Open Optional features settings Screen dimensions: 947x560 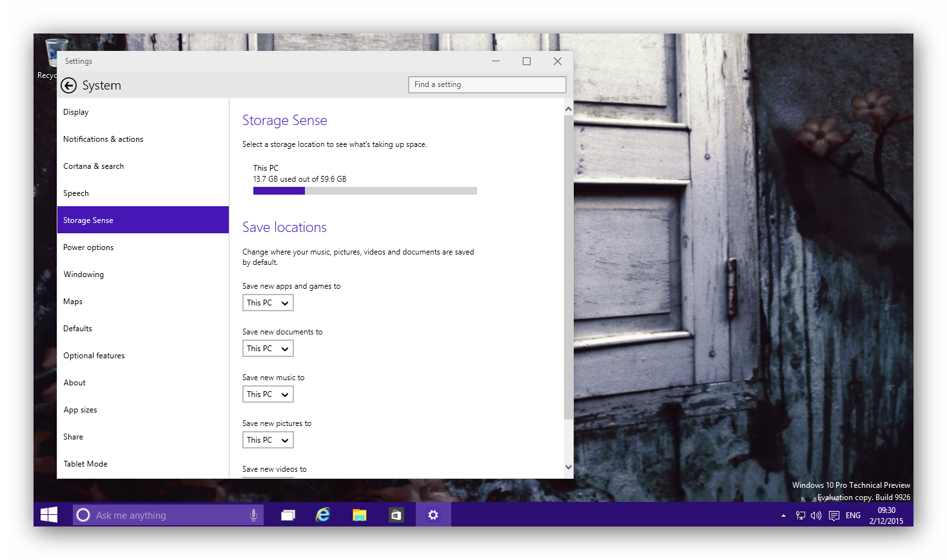(x=143, y=356)
